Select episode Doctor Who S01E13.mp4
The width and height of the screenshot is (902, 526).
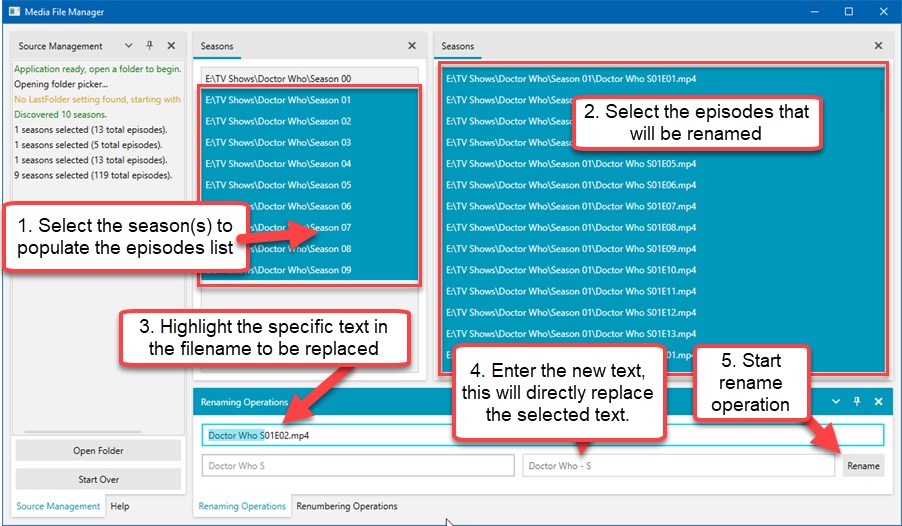click(663, 334)
